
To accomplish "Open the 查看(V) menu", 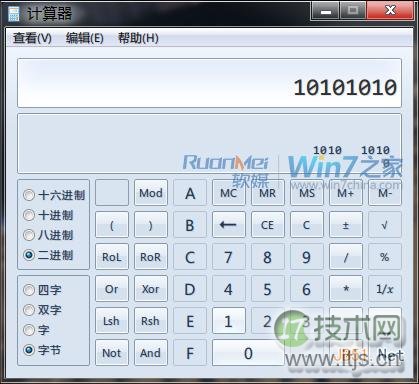I will [x=32, y=38].
